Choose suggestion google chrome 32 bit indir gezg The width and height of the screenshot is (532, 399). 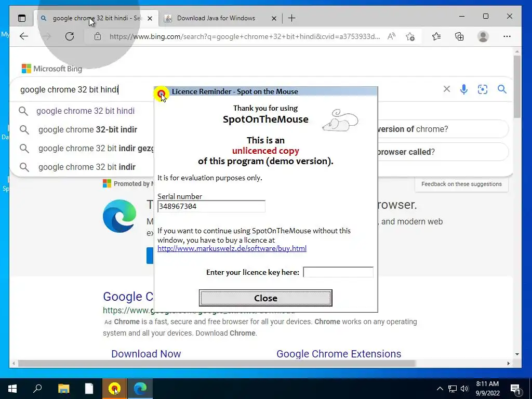[96, 148]
